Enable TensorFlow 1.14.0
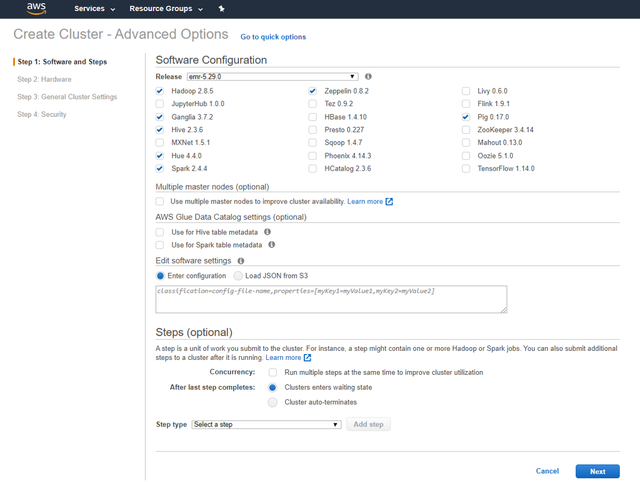The width and height of the screenshot is (640, 482). tap(466, 168)
